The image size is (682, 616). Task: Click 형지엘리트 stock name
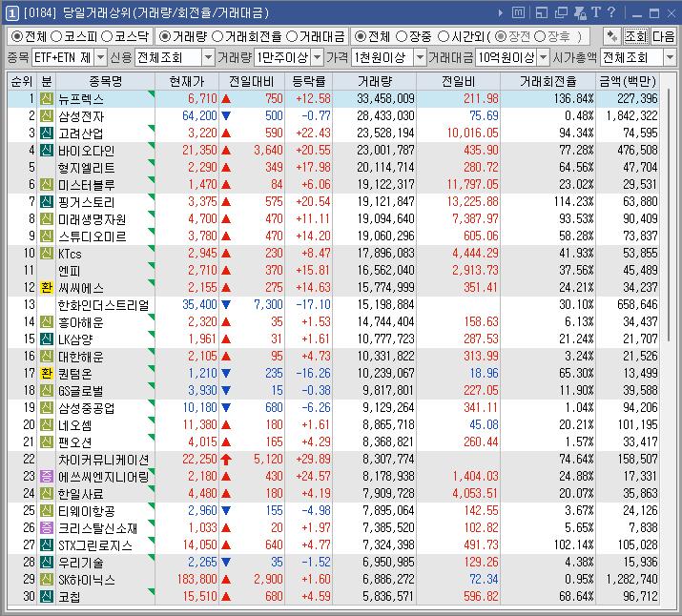[87, 168]
